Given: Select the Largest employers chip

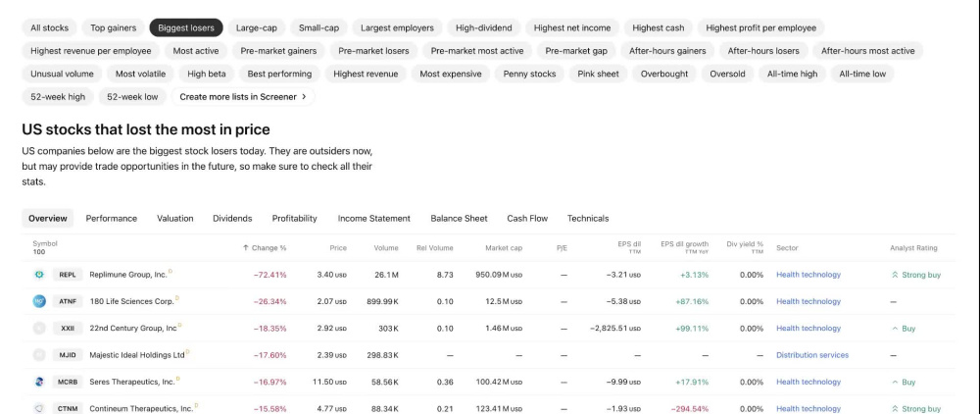Looking at the screenshot, I should (397, 27).
